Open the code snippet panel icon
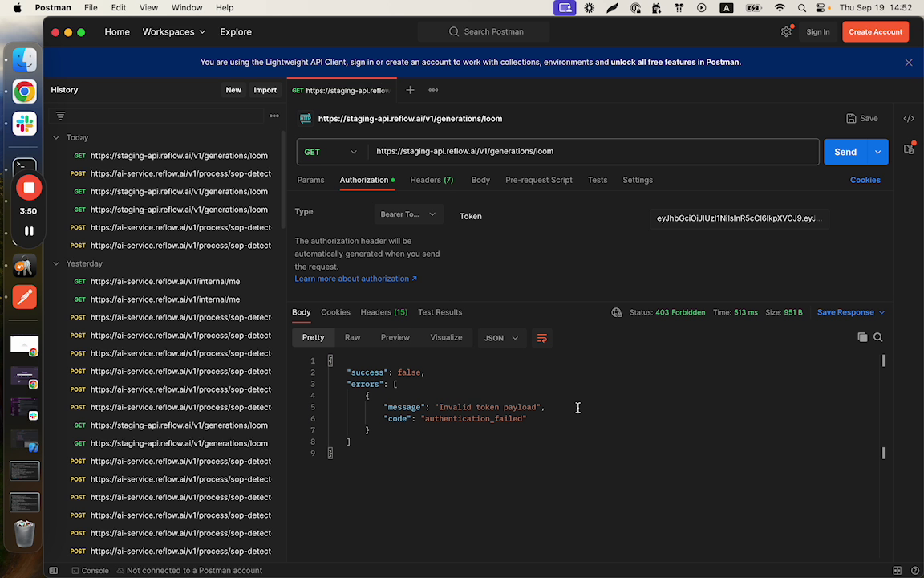924x578 pixels. click(909, 119)
